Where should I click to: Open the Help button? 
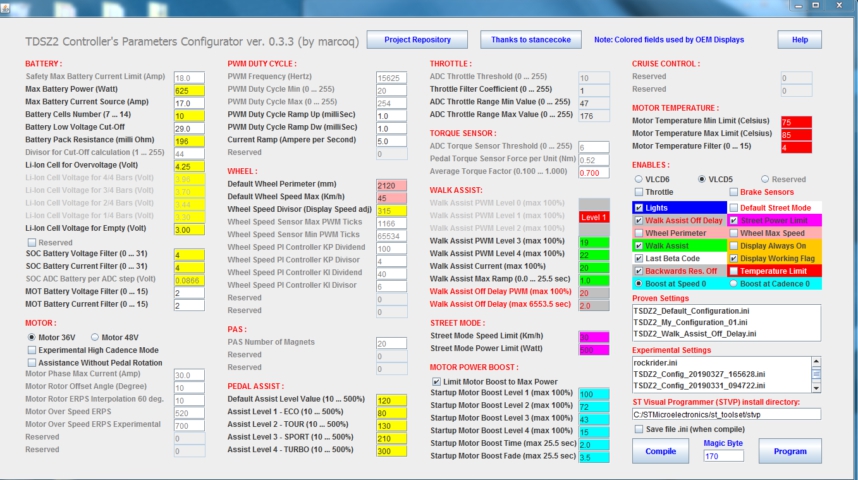[799, 39]
